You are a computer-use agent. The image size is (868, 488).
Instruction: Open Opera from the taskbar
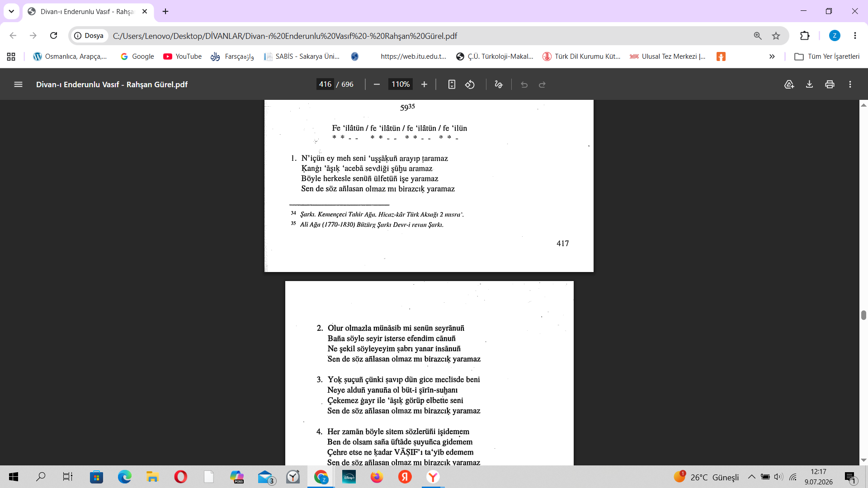pos(180,477)
